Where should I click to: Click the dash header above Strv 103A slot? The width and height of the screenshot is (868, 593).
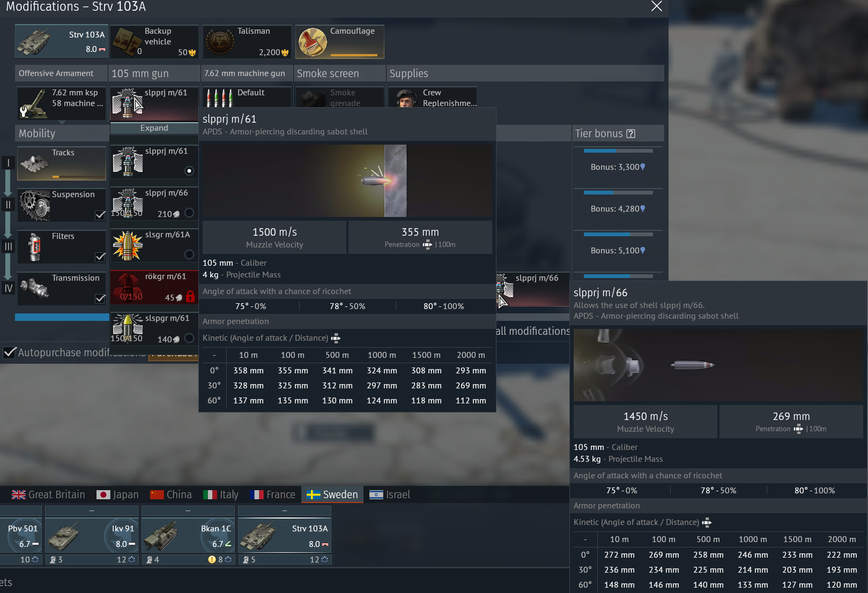point(285,511)
